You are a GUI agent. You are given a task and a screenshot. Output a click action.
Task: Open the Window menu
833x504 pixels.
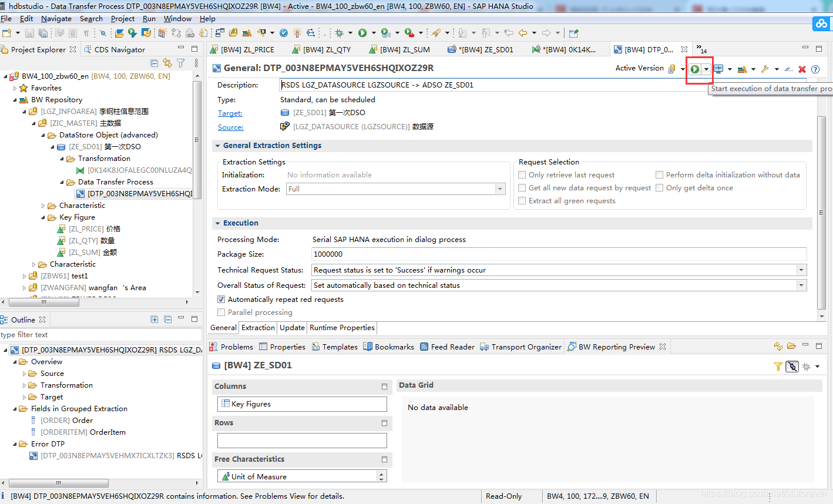[177, 19]
